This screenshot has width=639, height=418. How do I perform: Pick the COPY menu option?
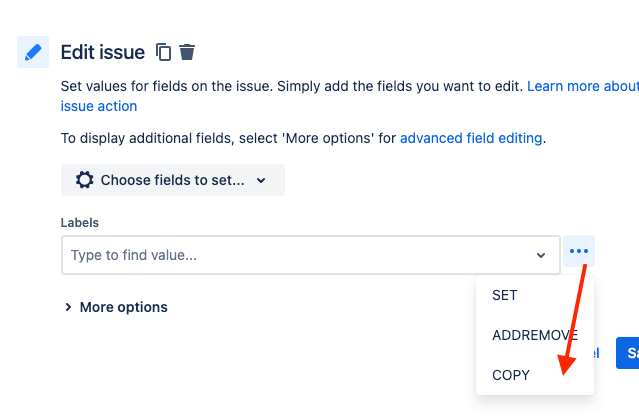click(x=511, y=375)
